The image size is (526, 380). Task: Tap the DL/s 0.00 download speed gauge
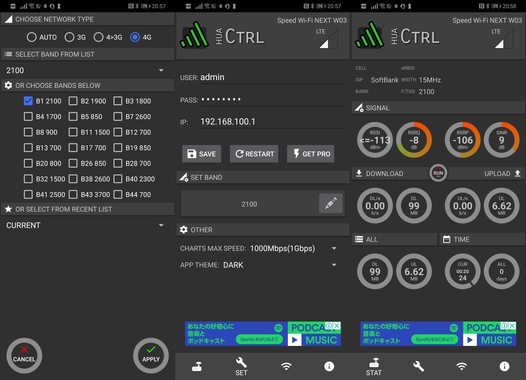coord(375,206)
